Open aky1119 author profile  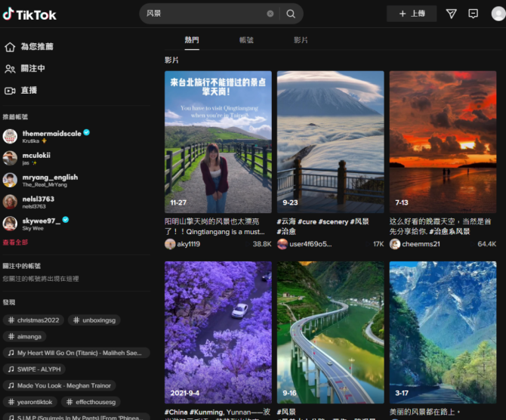[x=189, y=244]
